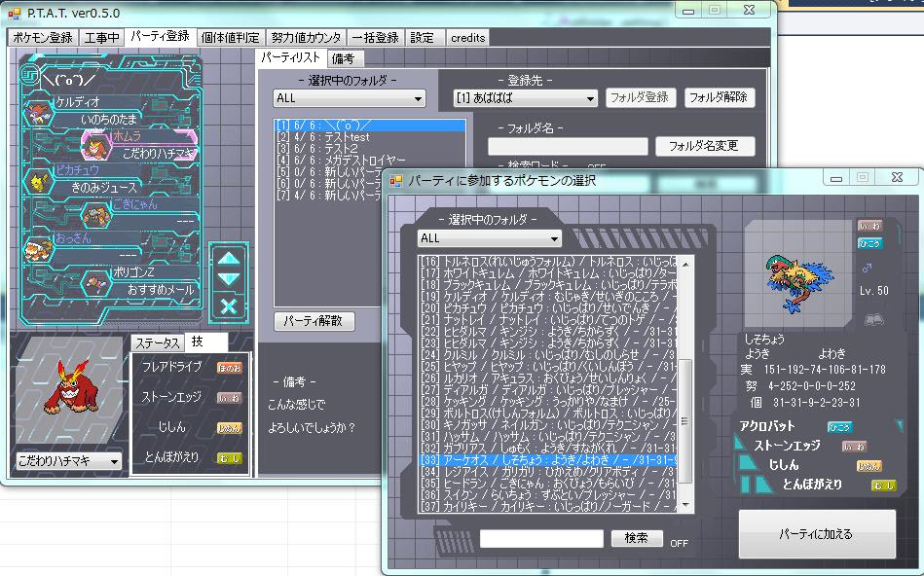Open the credits tab

(468, 38)
